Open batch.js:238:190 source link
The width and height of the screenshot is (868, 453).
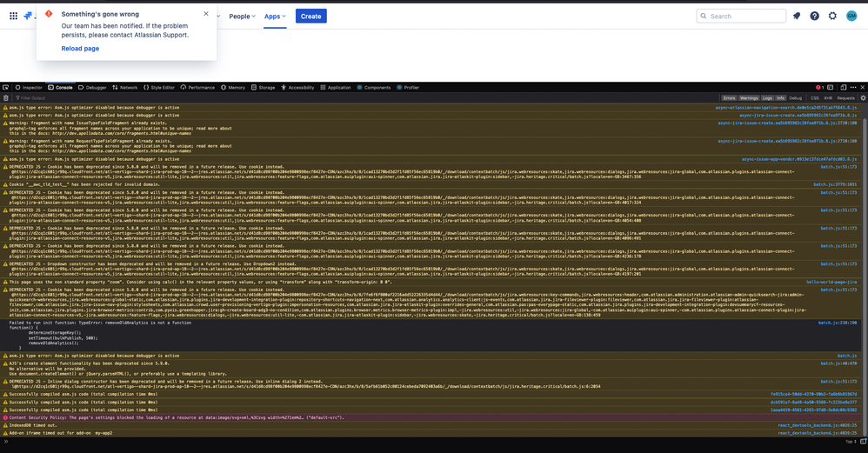(x=838, y=323)
